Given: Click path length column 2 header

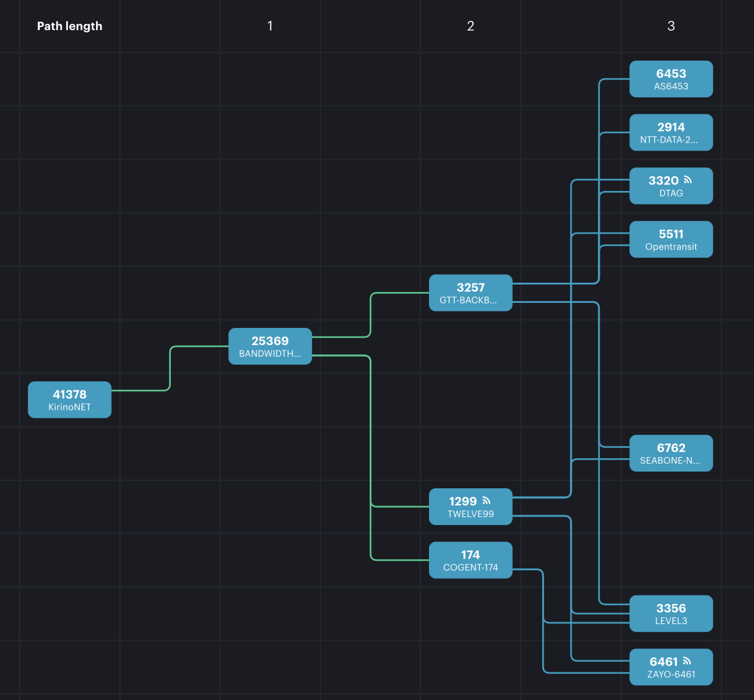Looking at the screenshot, I should pyautogui.click(x=470, y=26).
